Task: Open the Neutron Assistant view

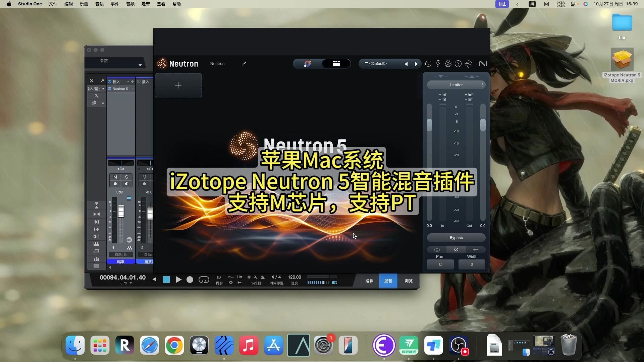Action: (x=307, y=64)
